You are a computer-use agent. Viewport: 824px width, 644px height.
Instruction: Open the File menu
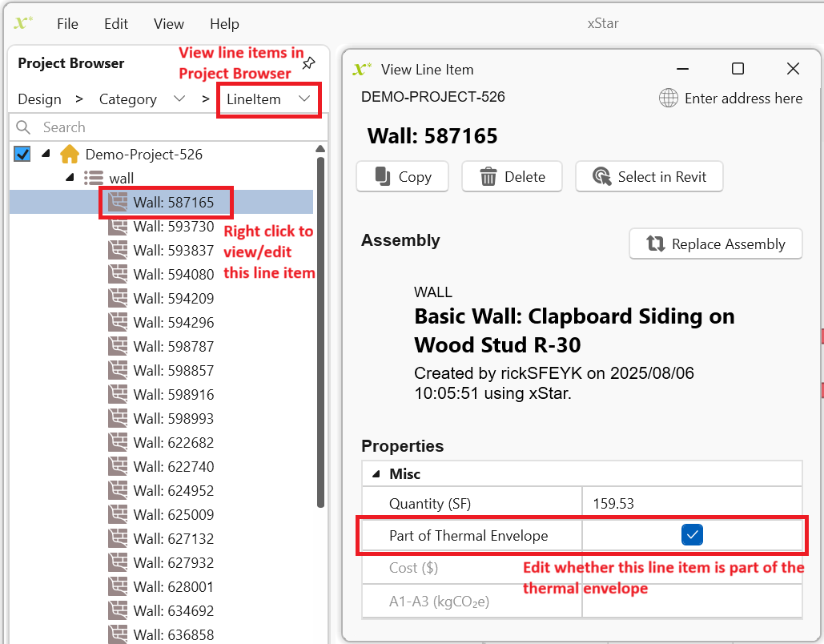tap(67, 23)
